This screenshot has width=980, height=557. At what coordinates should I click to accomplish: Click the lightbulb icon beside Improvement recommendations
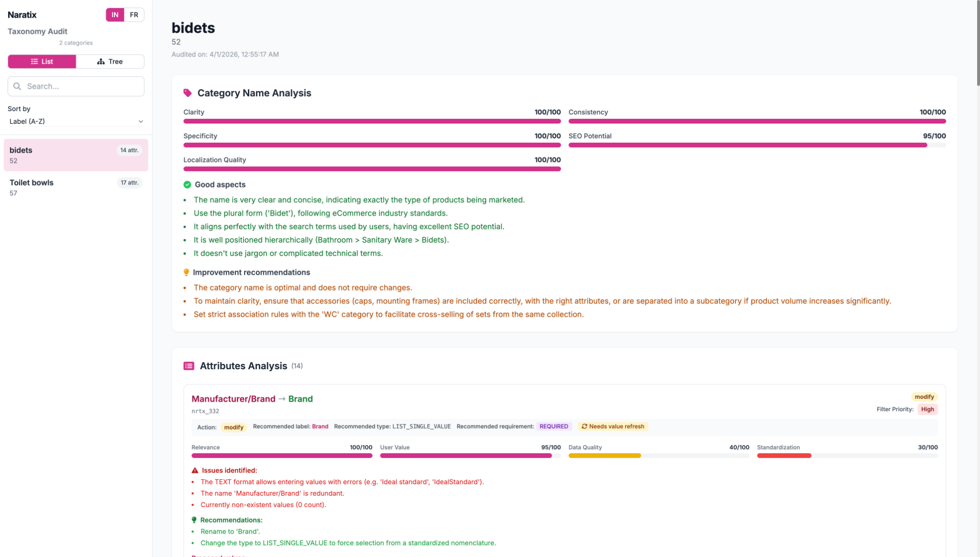click(186, 273)
